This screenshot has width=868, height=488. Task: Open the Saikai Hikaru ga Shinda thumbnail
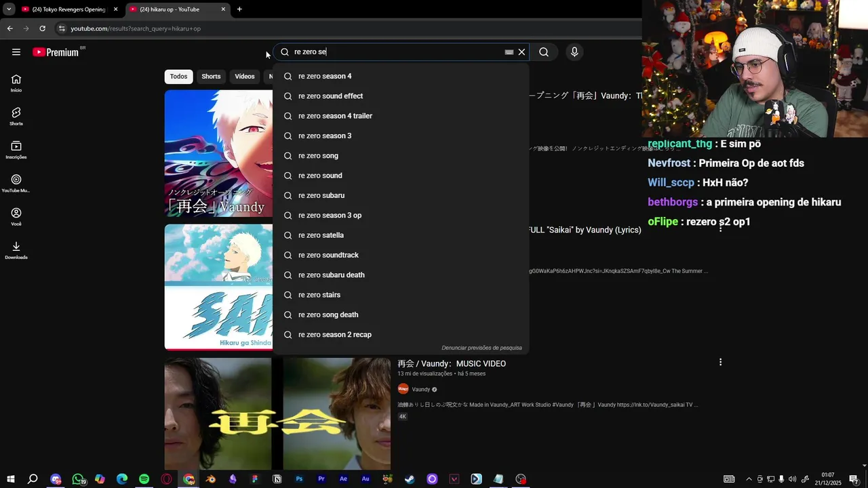click(x=218, y=287)
